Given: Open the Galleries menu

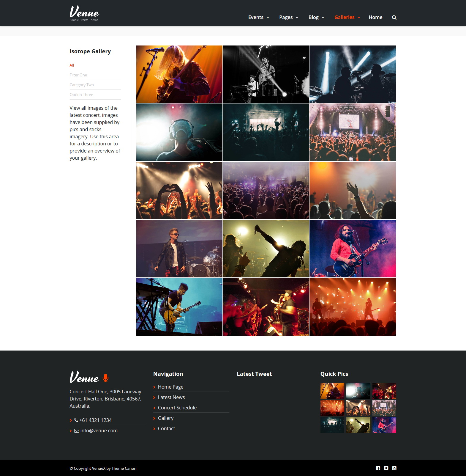Looking at the screenshot, I should click(x=344, y=17).
